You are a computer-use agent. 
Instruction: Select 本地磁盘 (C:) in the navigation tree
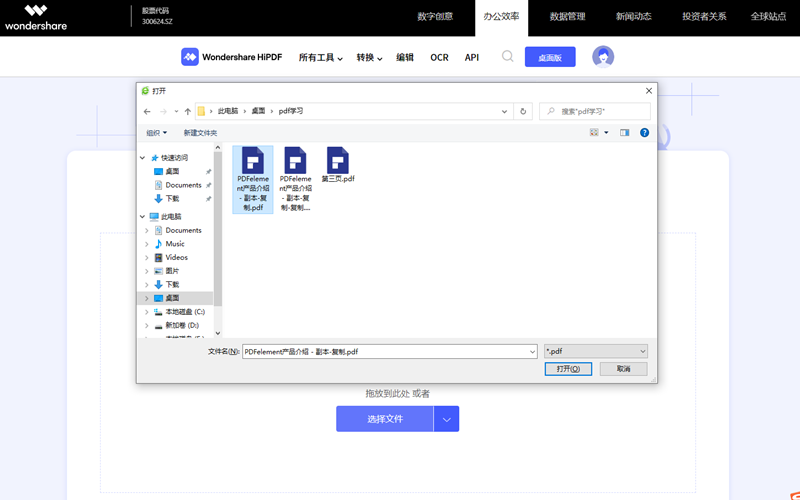[x=184, y=312]
